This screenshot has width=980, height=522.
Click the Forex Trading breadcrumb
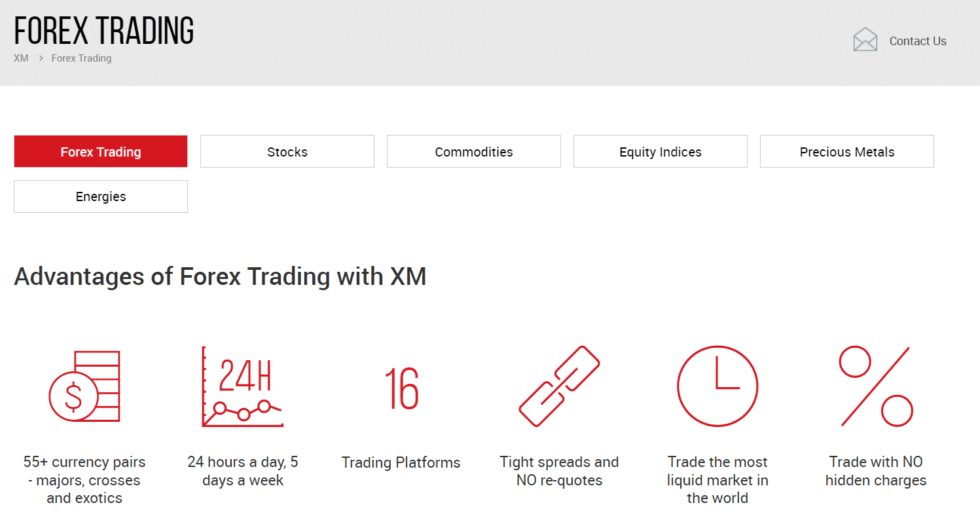(81, 58)
